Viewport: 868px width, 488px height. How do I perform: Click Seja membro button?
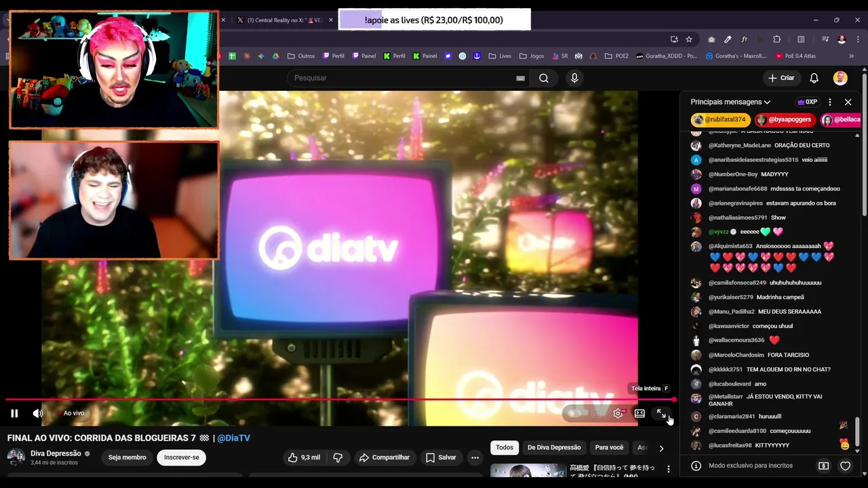[x=127, y=457]
